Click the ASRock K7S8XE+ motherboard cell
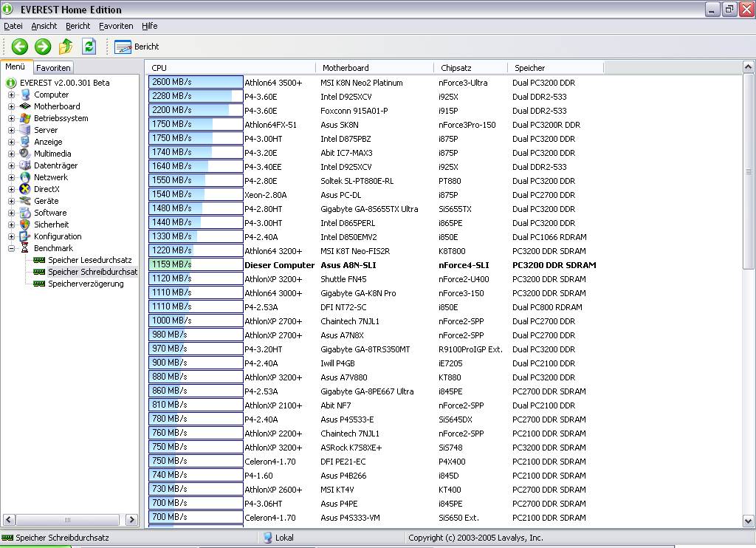The height and width of the screenshot is (548, 756). point(351,447)
